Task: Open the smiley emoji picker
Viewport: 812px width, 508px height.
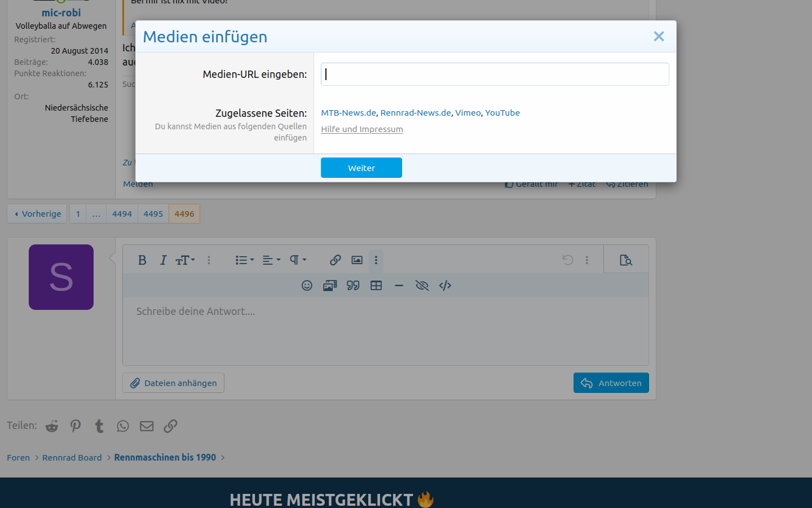Action: [307, 286]
